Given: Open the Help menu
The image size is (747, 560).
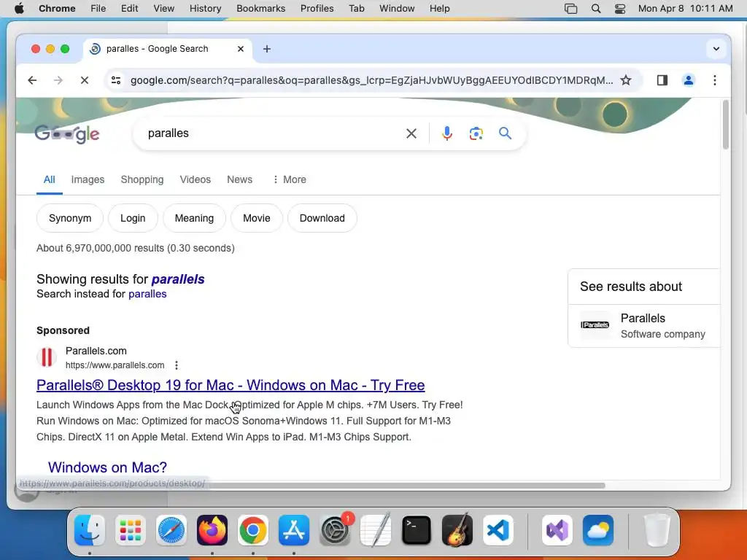Looking at the screenshot, I should [x=439, y=8].
